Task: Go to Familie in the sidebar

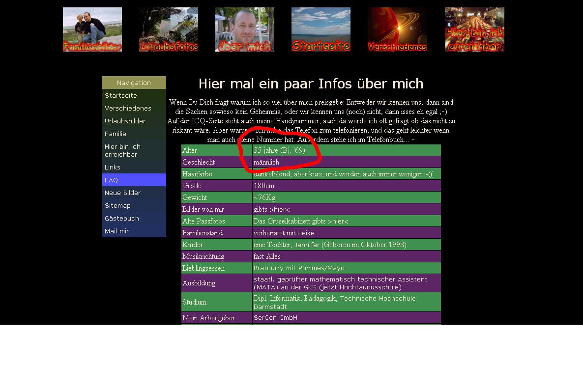Action: pos(116,134)
